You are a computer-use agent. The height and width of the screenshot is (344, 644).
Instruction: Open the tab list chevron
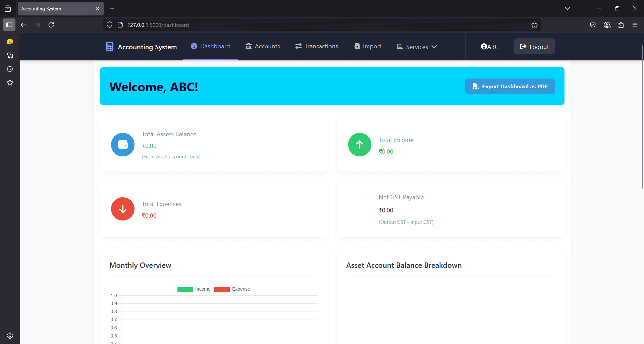(567, 8)
